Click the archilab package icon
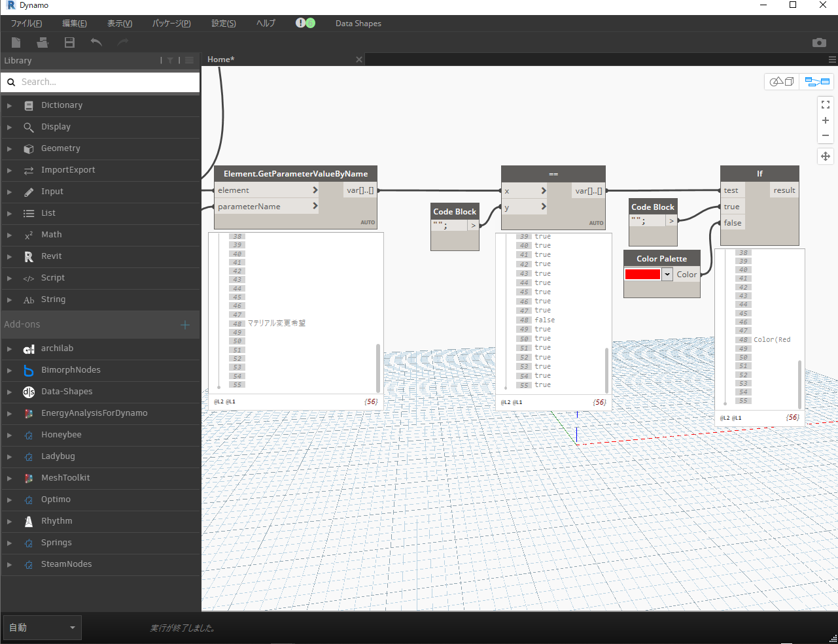 point(29,349)
